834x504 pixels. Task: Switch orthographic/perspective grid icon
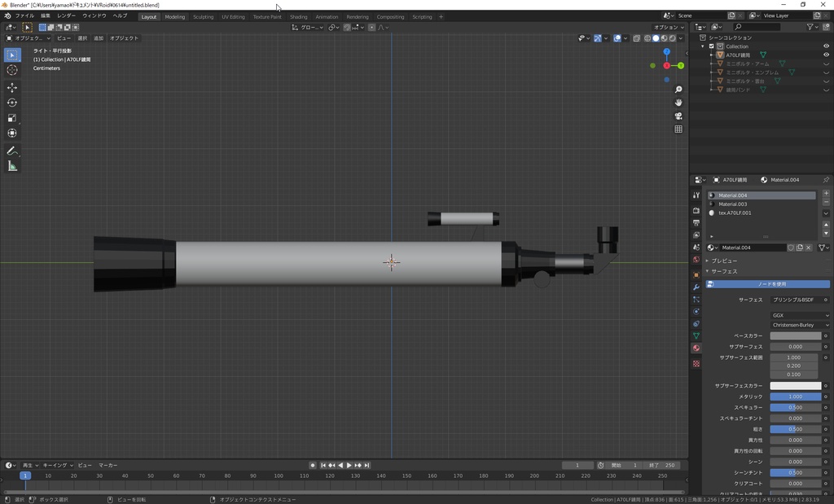pos(678,129)
